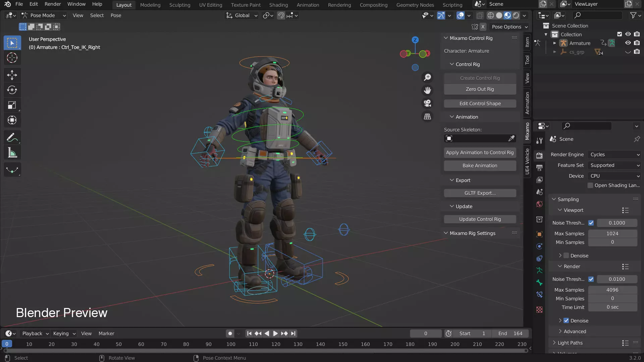Open the Render menu
Viewport: 644px width, 362px height.
[x=53, y=4]
